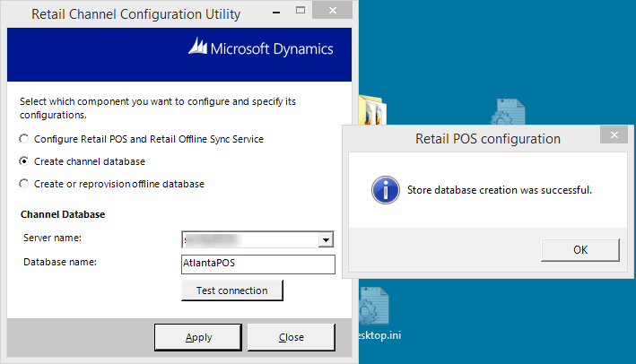The image size is (636, 364).
Task: Click the Retail Channel Configuration Utility title bar
Action: point(135,13)
